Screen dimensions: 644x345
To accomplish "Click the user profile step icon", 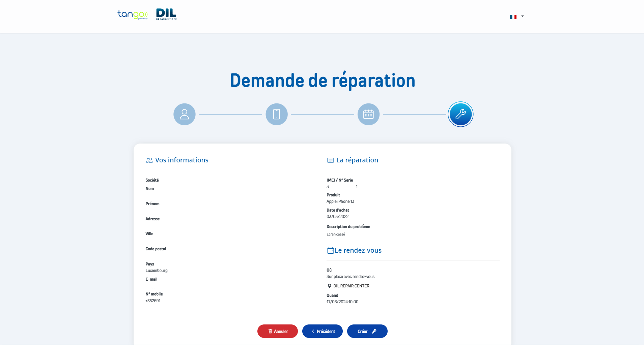I will coord(185,114).
